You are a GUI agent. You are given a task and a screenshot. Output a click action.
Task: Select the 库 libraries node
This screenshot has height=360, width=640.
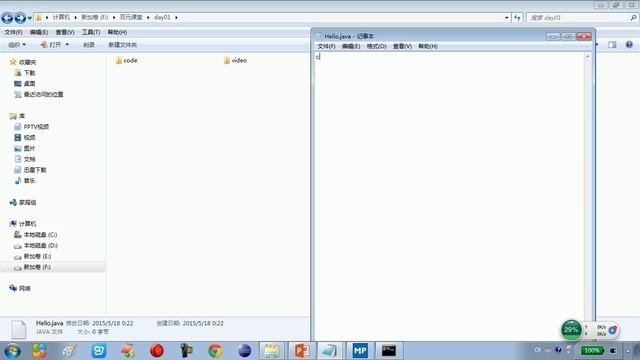pyautogui.click(x=22, y=116)
